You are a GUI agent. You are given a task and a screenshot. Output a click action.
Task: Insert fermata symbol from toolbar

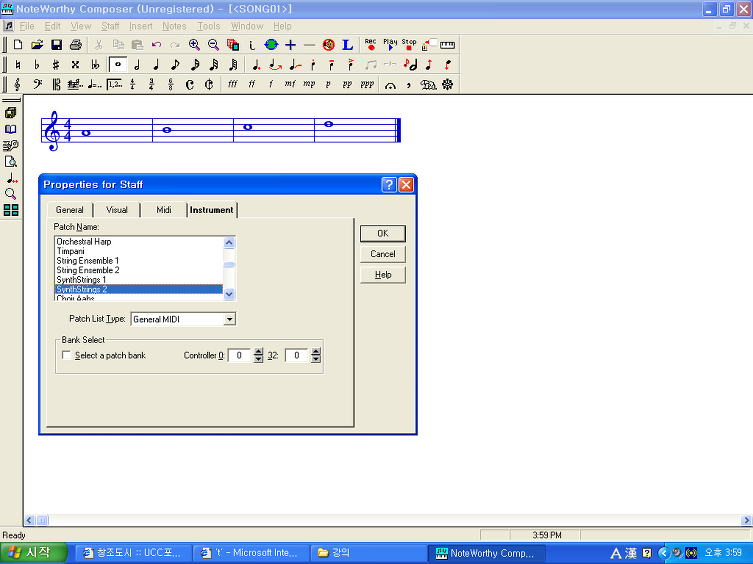pyautogui.click(x=390, y=85)
